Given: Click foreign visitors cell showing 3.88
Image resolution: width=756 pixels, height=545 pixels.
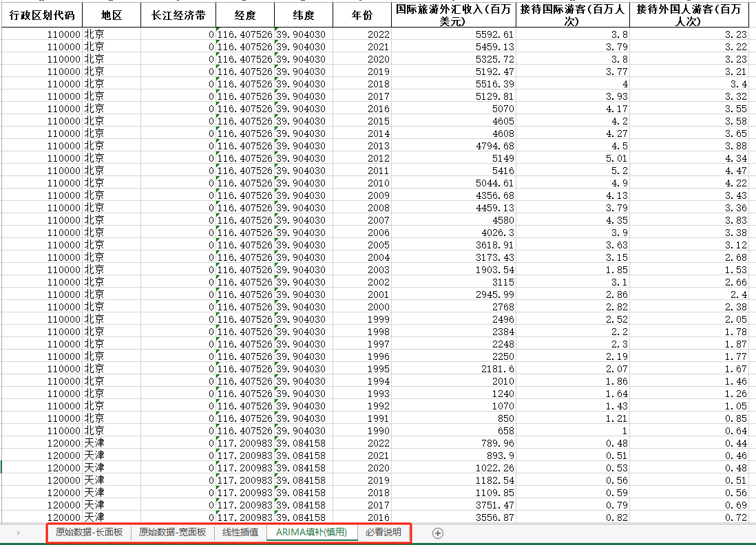Looking at the screenshot, I should pyautogui.click(x=689, y=145).
